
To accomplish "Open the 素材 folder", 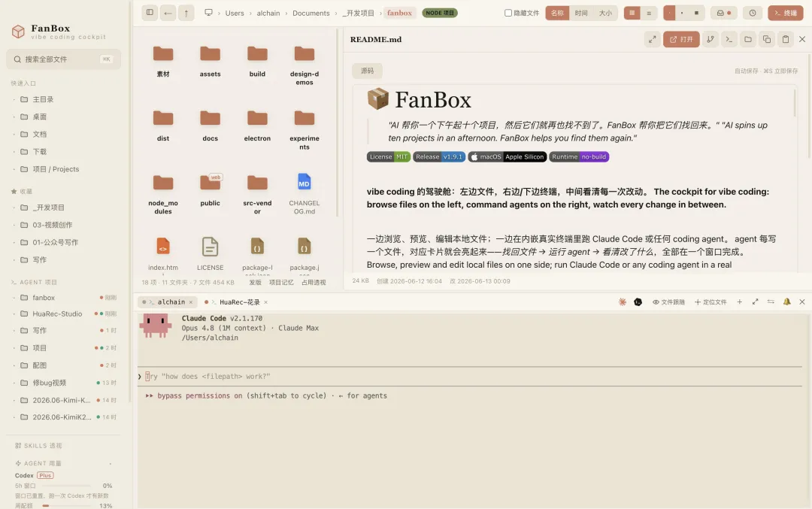I will click(163, 53).
